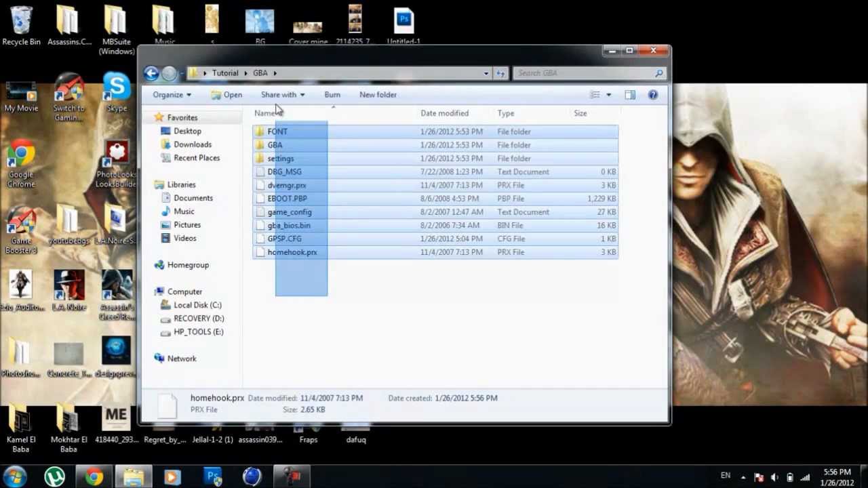
Task: Select Recent Places in navigation pane
Action: click(x=197, y=158)
